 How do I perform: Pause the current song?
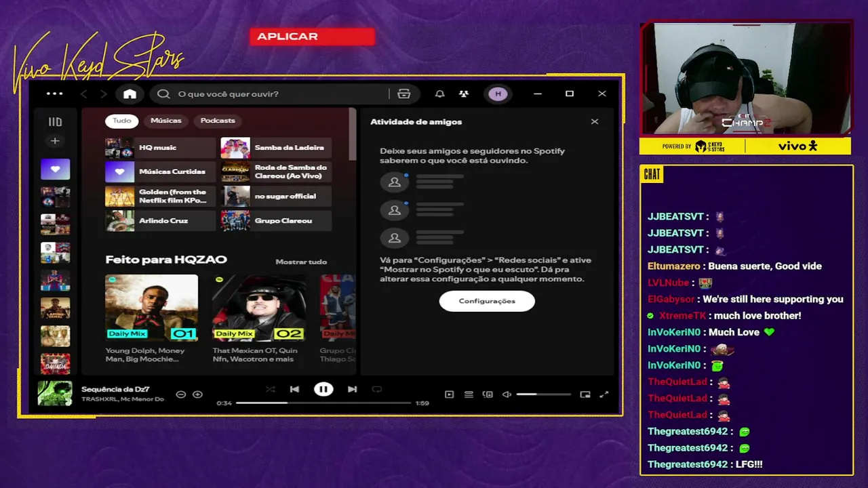(323, 389)
